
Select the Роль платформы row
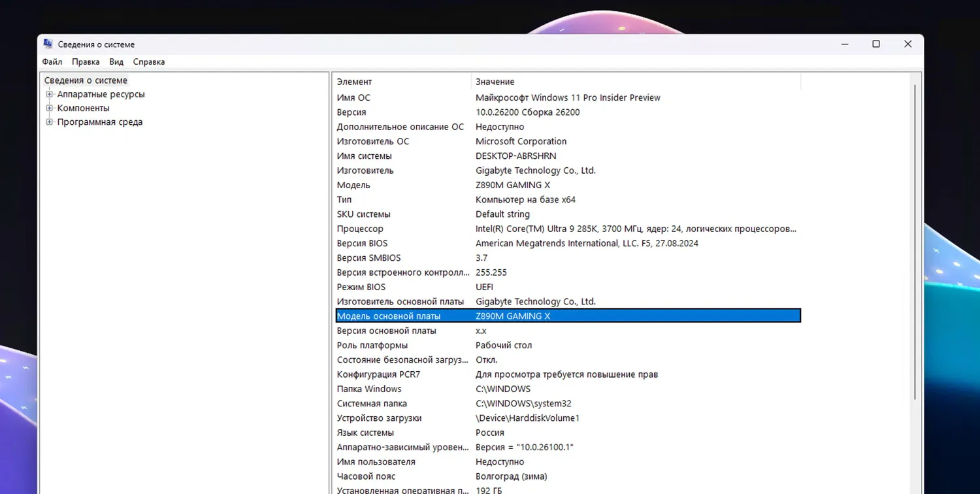[x=568, y=345]
